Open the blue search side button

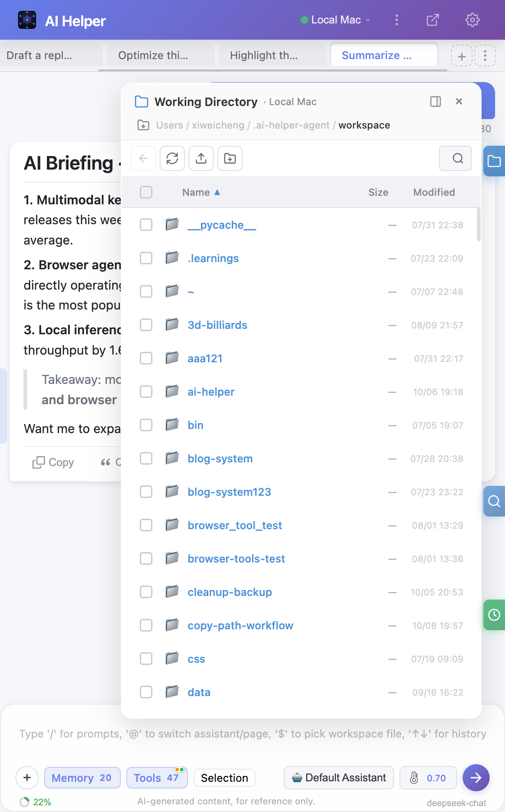coord(494,501)
